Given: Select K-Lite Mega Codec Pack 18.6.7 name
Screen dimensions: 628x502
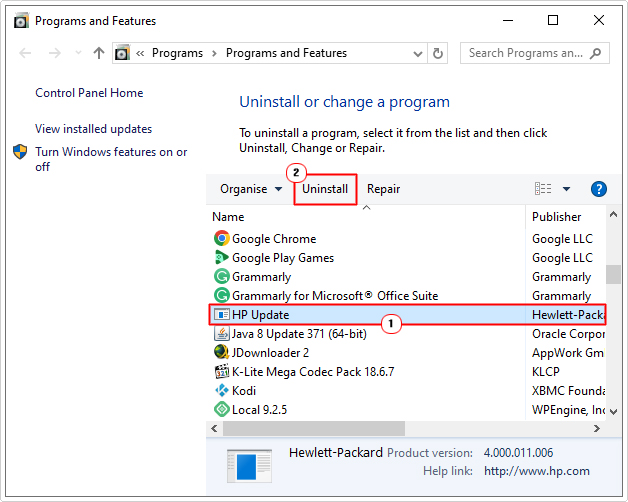Looking at the screenshot, I should (313, 371).
